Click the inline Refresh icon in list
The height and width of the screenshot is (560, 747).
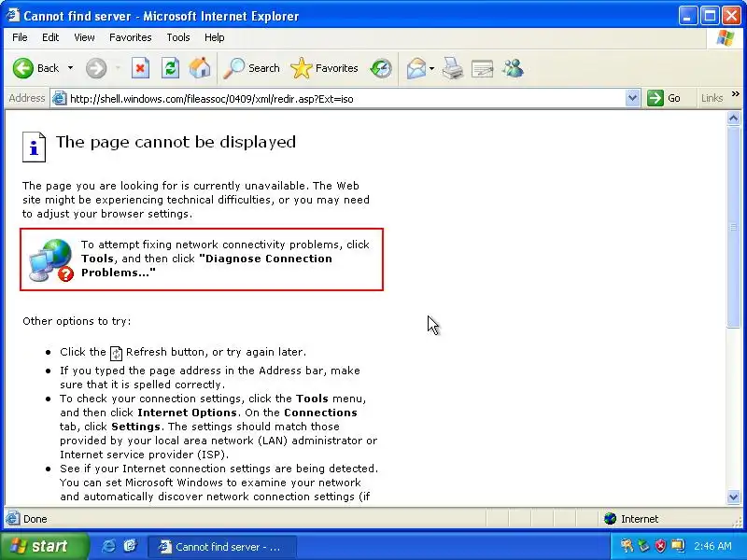pyautogui.click(x=116, y=353)
